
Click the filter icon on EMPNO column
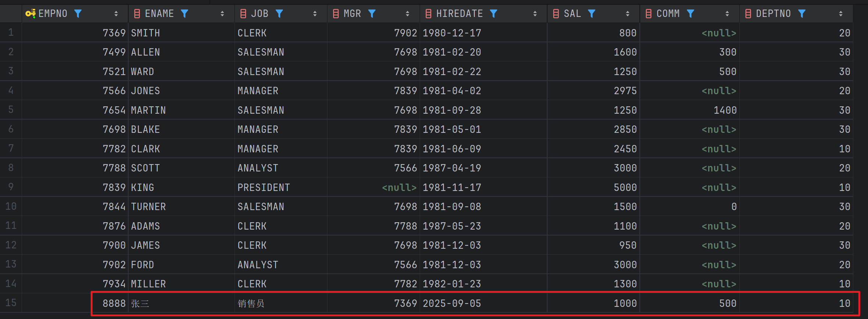(x=78, y=14)
